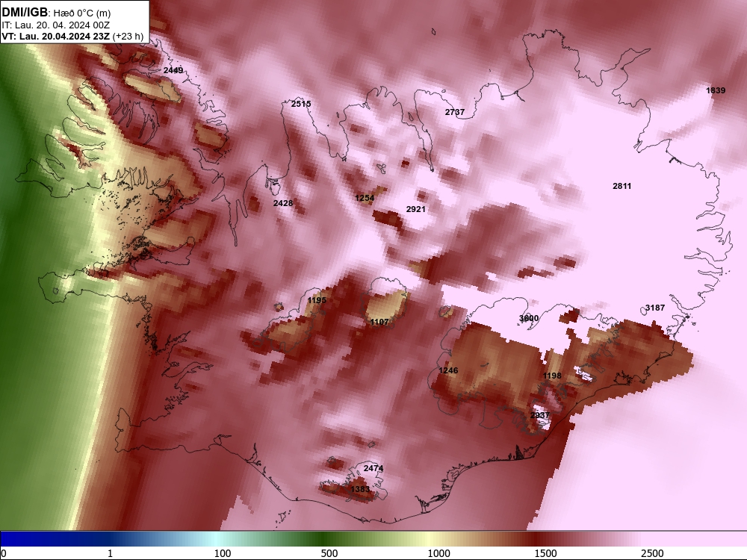Image resolution: width=747 pixels, height=560 pixels.
Task: Click the 1383 height value
Action: (360, 489)
